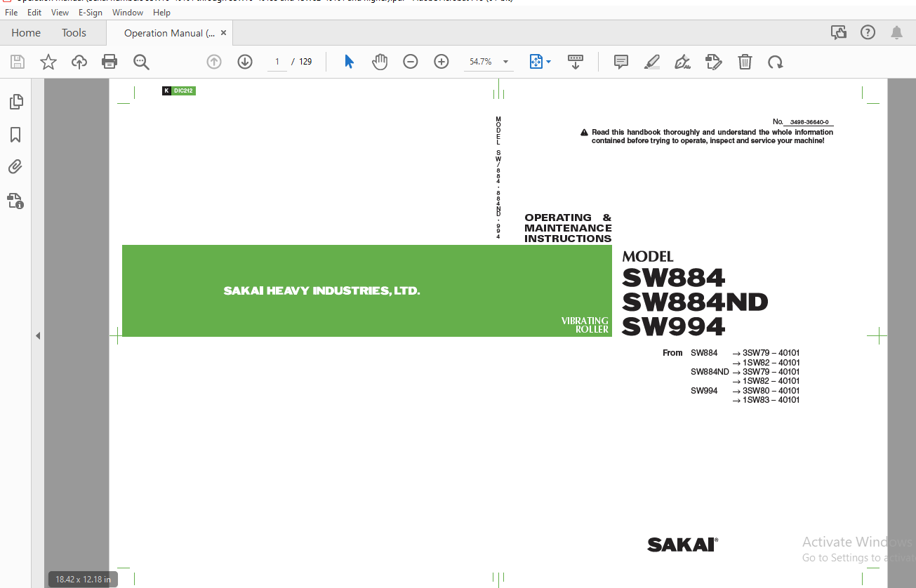The image size is (916, 588).
Task: Click serial number 3SW80 – 40101
Action: [771, 391]
